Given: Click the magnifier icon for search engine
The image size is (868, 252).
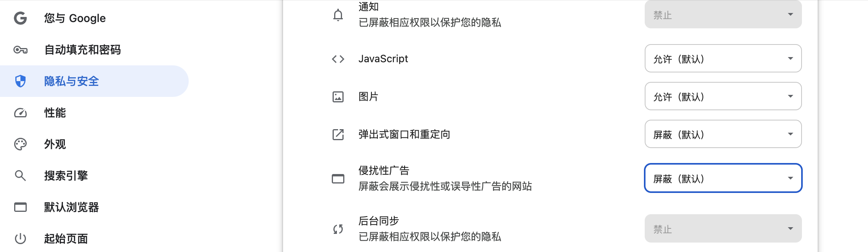Looking at the screenshot, I should pos(20,176).
